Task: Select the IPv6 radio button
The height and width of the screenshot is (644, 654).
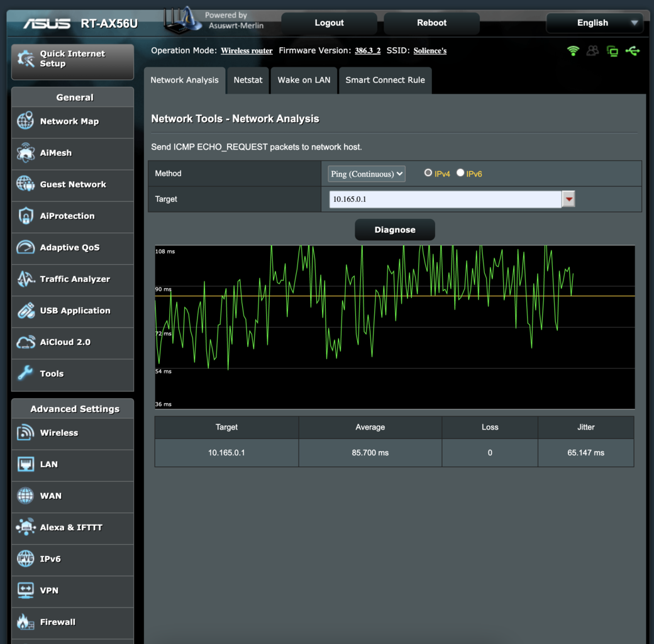Action: [460, 173]
